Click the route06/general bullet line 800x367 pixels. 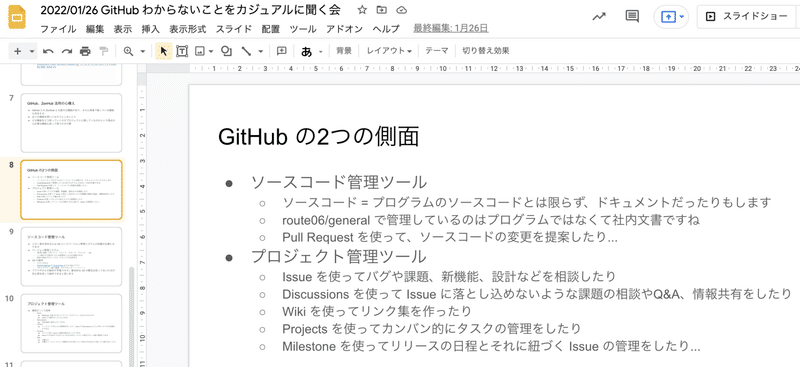click(x=490, y=220)
